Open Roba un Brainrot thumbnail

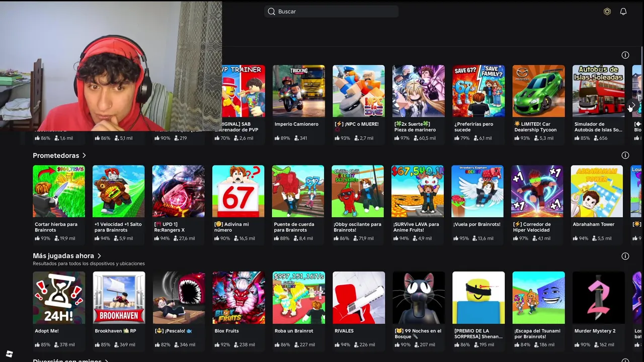pyautogui.click(x=299, y=298)
